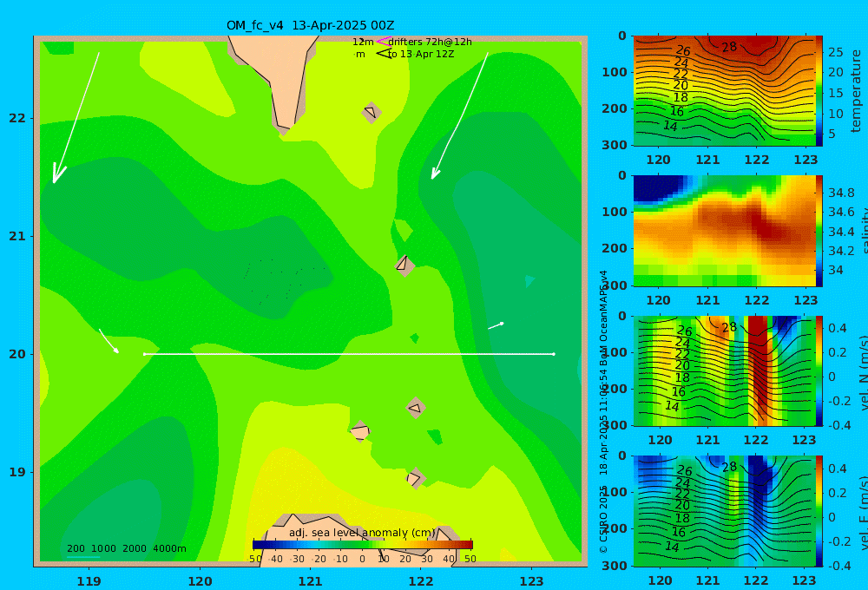Click the vertical CSIRO OceanMAPS copyright text
Image resolution: width=868 pixels, height=590 pixels.
[x=604, y=411]
